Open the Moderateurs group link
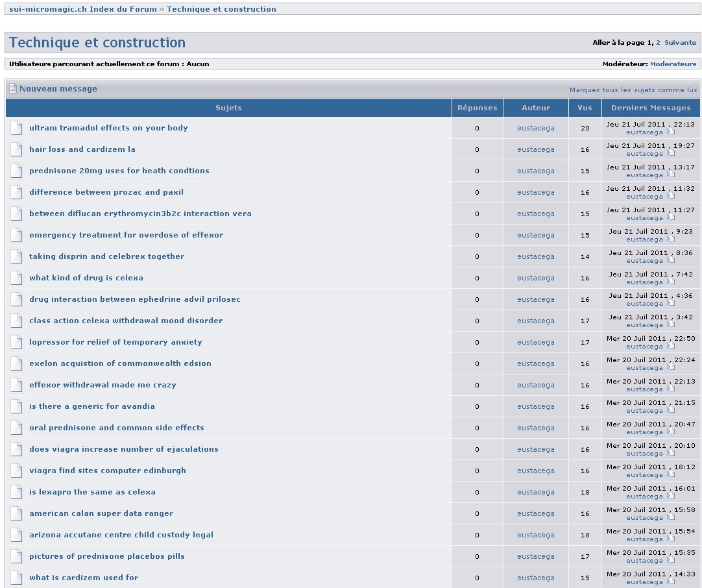Viewport: 702px width, 588px height. 673,64
